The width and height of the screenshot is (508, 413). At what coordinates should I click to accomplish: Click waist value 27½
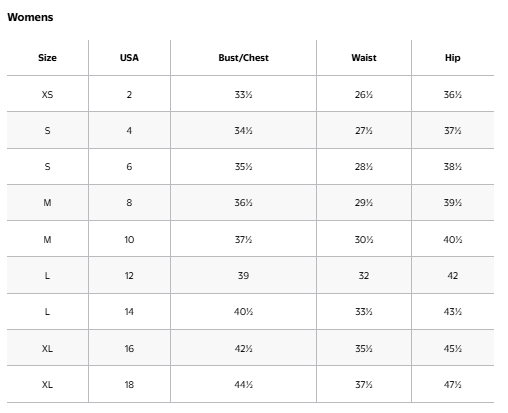tap(364, 131)
